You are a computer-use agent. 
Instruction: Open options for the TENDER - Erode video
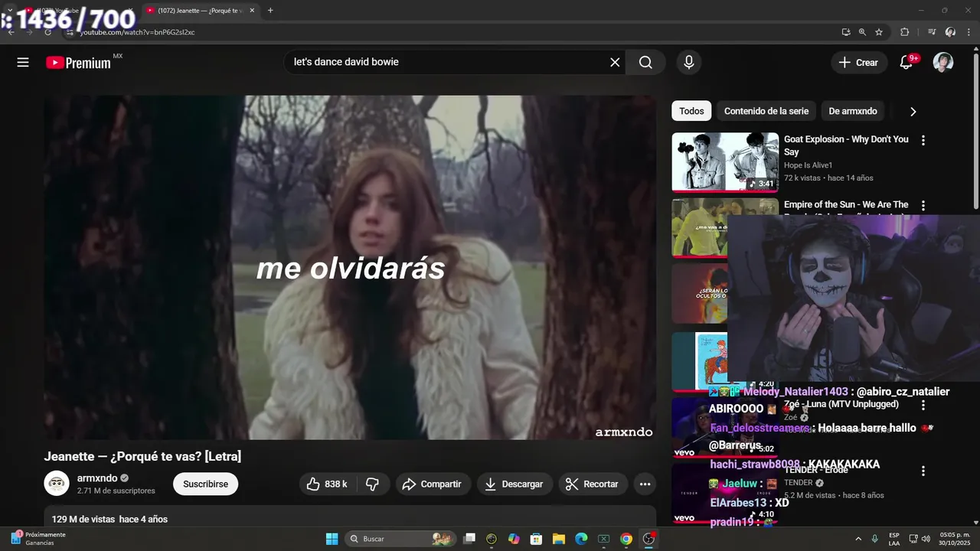coord(923,471)
